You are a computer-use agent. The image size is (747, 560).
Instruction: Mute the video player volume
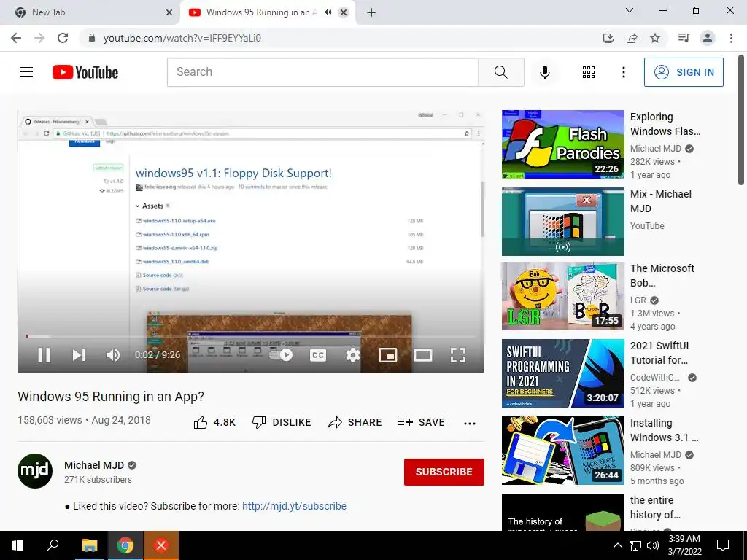click(113, 355)
